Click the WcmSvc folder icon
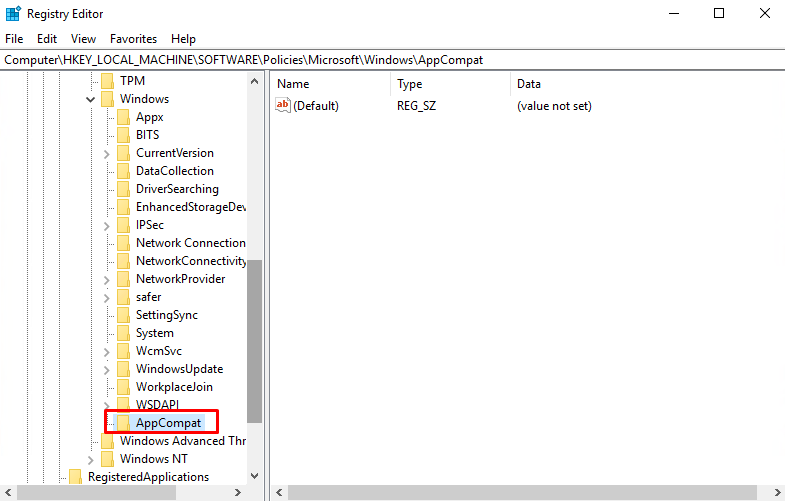785x501 pixels. pos(123,351)
